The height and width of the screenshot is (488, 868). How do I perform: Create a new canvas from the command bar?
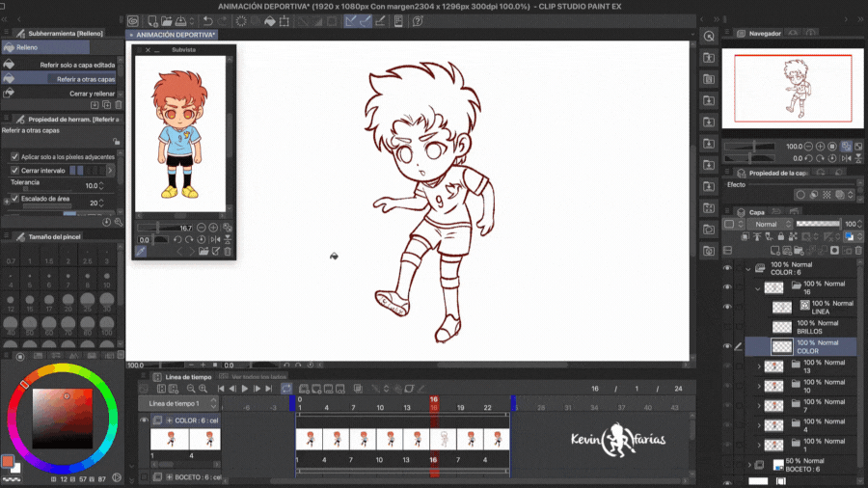152,21
